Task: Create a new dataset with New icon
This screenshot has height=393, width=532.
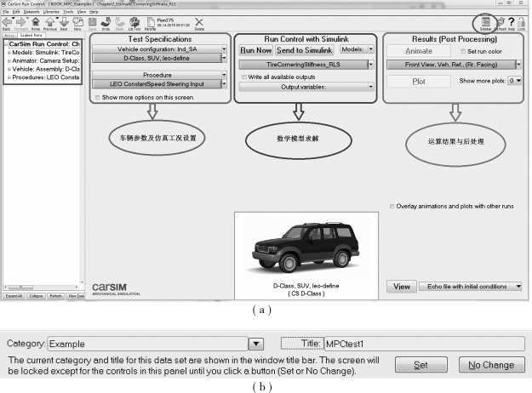Action: [77, 22]
